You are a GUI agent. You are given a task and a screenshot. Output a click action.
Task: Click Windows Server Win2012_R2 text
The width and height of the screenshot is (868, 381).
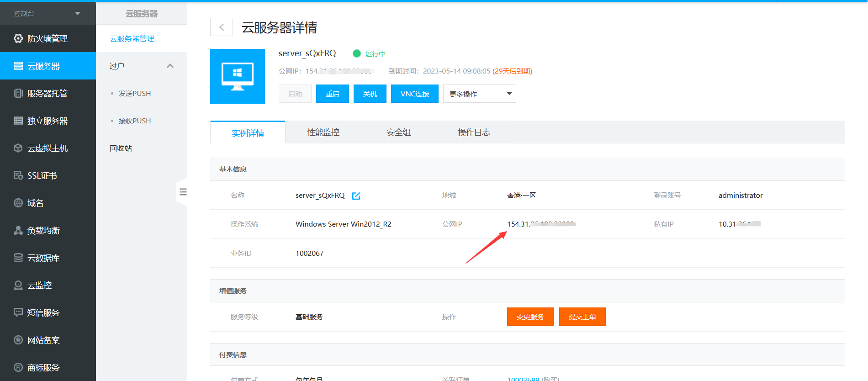(344, 224)
